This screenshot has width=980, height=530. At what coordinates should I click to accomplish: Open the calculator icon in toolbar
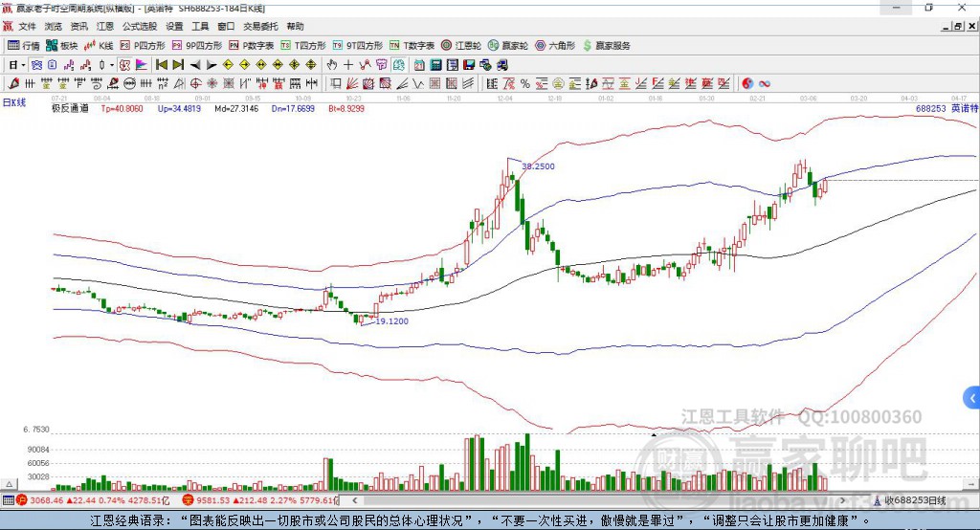[x=436, y=65]
